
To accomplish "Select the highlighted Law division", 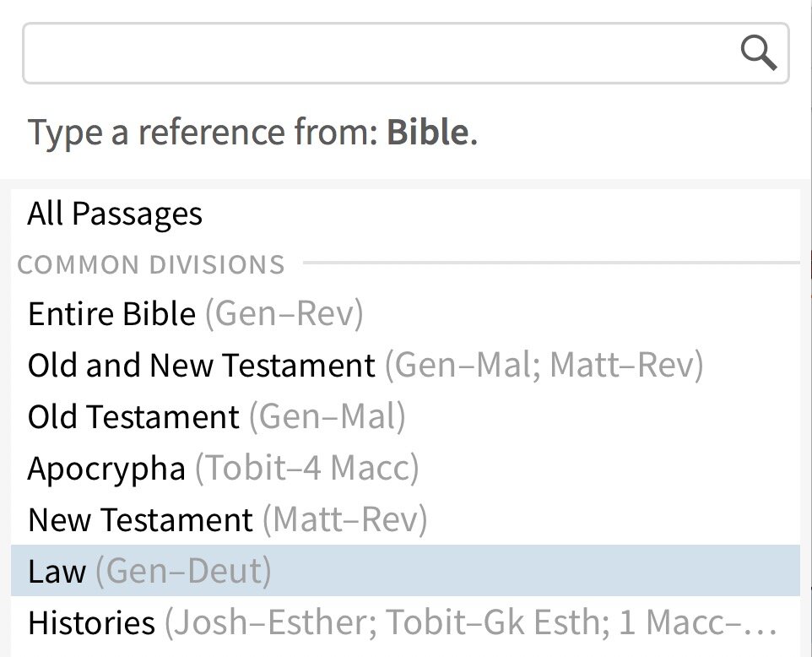I will click(405, 571).
